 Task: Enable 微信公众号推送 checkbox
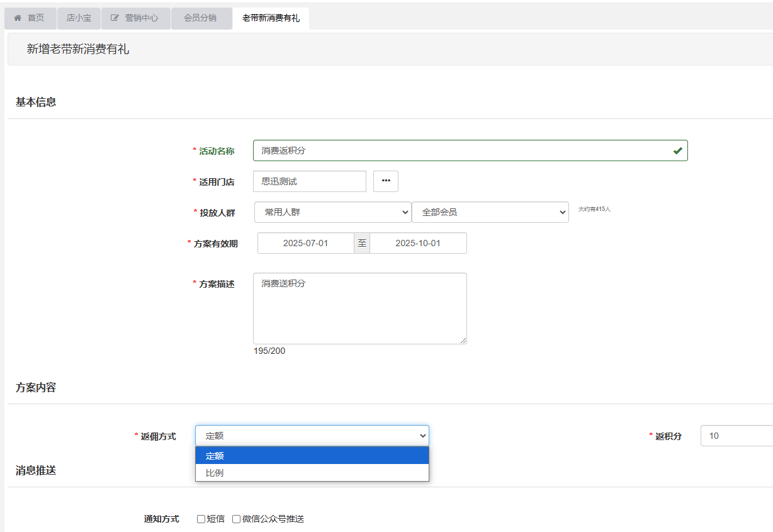point(237,519)
